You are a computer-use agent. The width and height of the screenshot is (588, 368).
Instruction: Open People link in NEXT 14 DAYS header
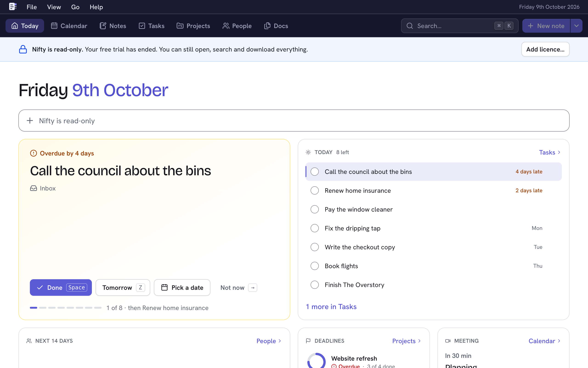(269, 341)
